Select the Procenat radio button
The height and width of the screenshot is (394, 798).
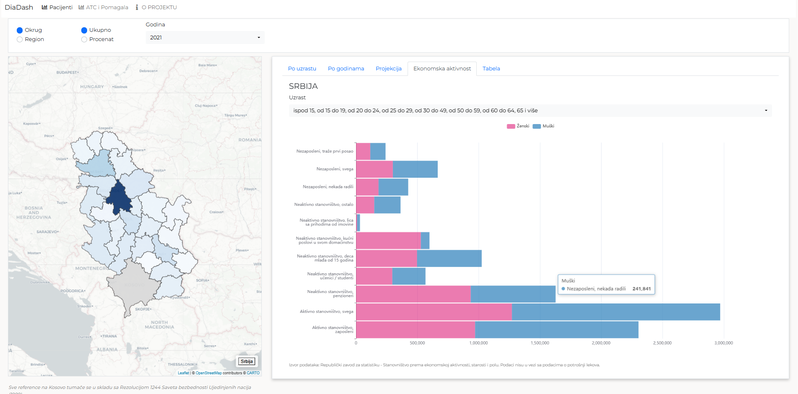[x=84, y=39]
